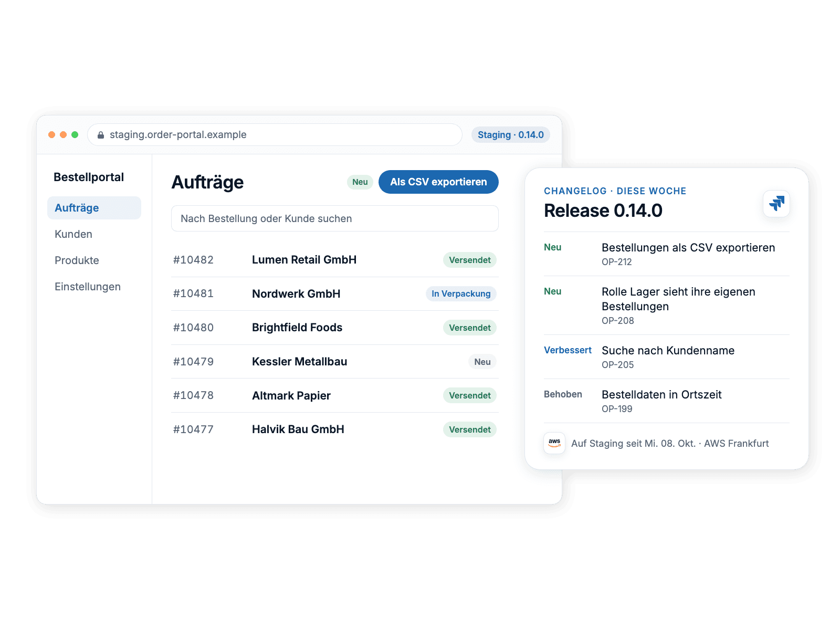The width and height of the screenshot is (840, 630).
Task: Open the Aufträge sidebar item
Action: (x=94, y=208)
